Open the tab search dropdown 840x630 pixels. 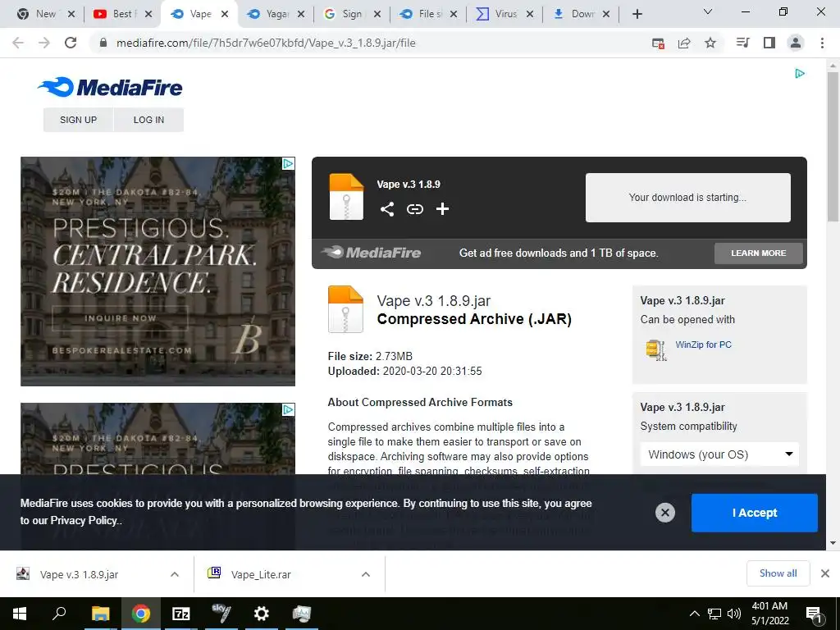click(708, 11)
